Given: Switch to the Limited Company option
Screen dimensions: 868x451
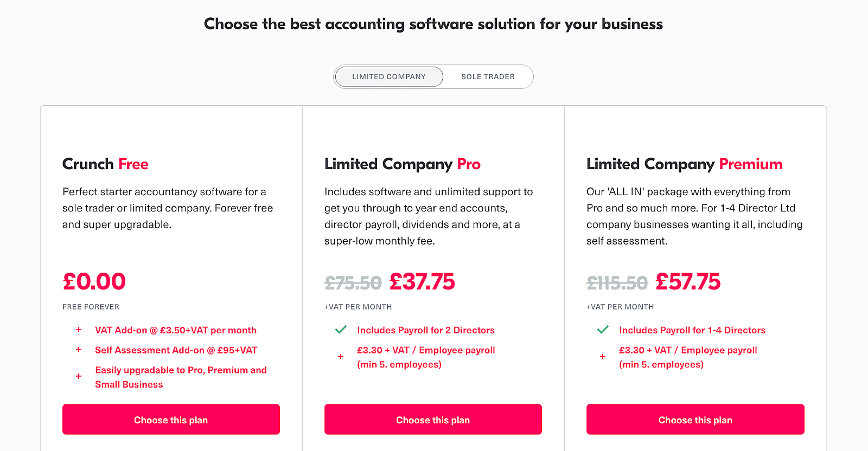Looking at the screenshot, I should (x=389, y=77).
